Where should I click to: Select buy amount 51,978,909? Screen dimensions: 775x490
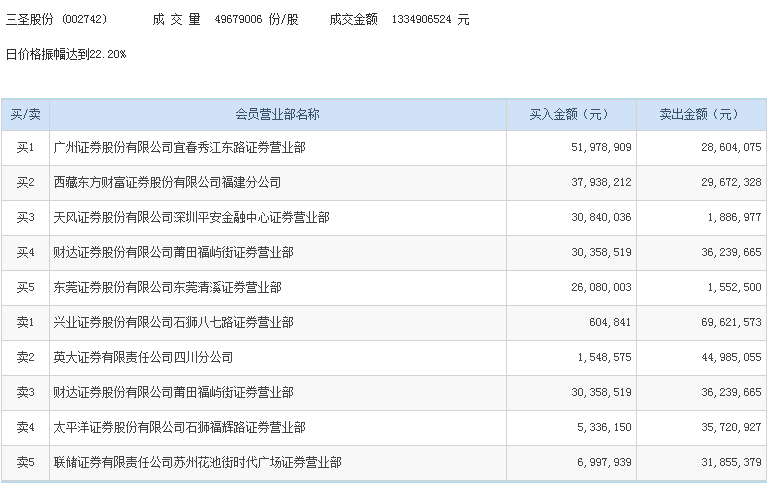click(601, 147)
